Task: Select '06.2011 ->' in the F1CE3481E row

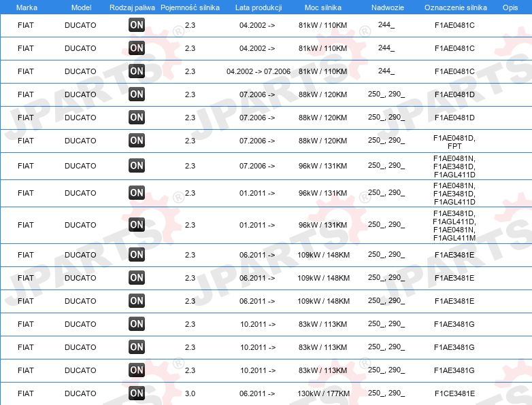Action: [257, 393]
